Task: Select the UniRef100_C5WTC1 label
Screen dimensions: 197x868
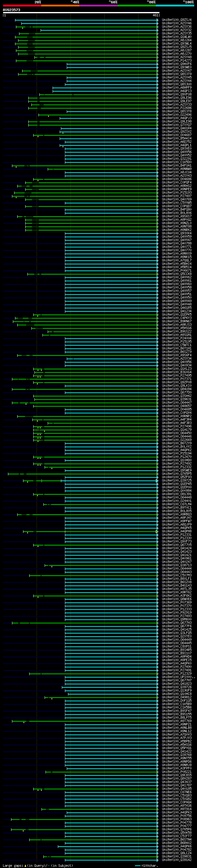Action: click(x=176, y=345)
